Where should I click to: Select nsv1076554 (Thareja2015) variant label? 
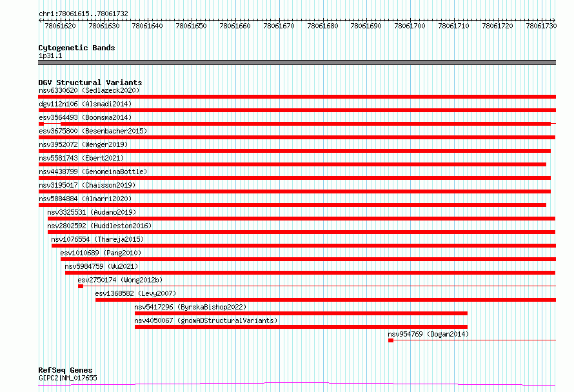click(x=97, y=239)
